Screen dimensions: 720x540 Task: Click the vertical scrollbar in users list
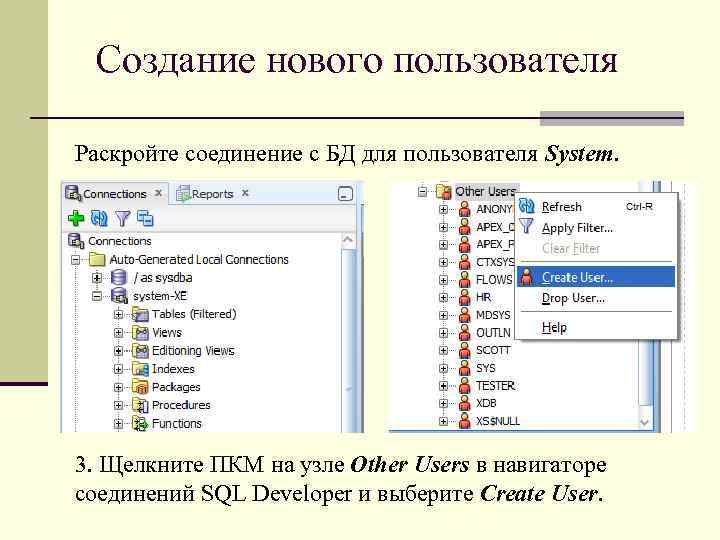tap(645, 372)
